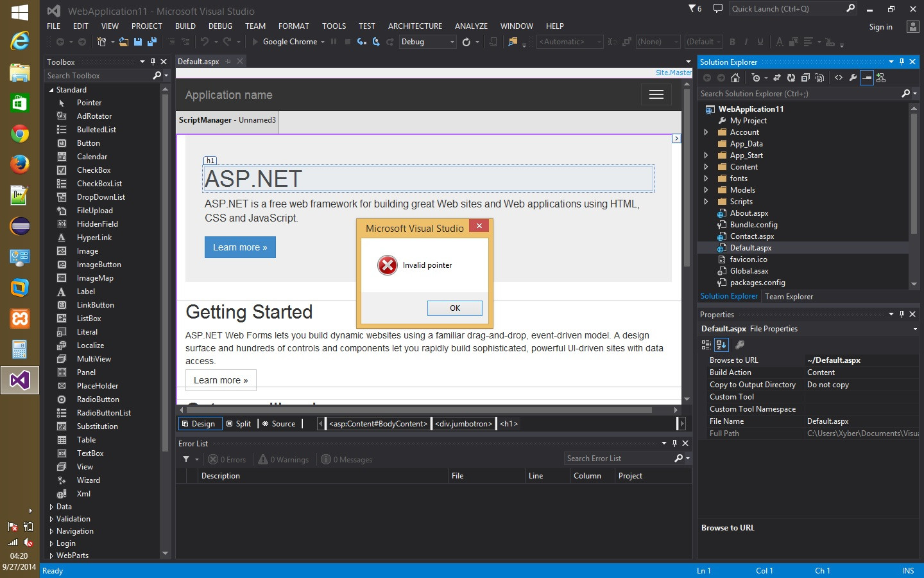
Task: Open Properties using the wrench icon
Action: (x=853, y=78)
